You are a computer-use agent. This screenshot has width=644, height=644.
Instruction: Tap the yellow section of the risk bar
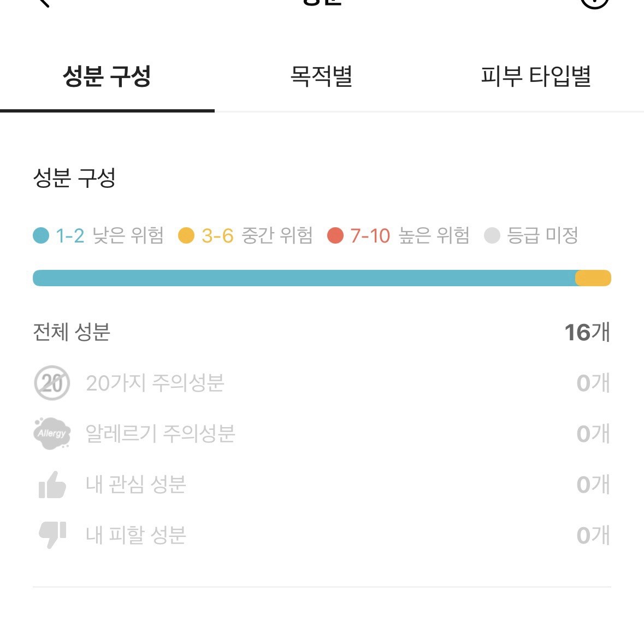(593, 278)
